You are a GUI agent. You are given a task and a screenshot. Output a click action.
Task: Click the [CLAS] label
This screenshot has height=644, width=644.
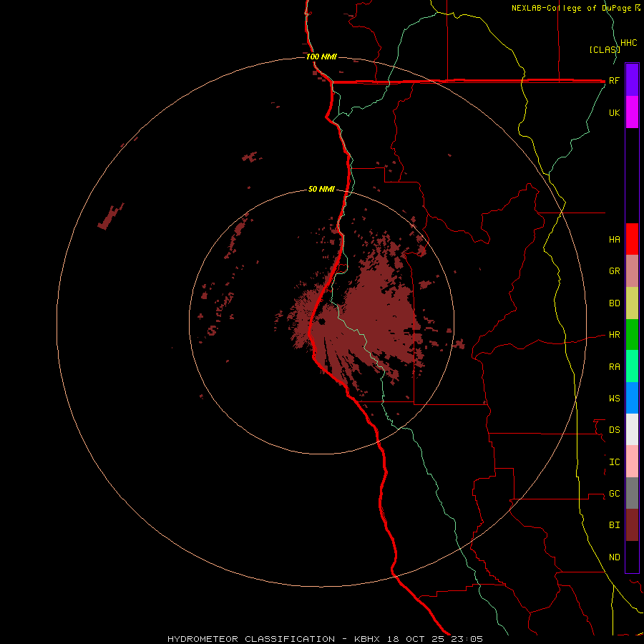click(x=605, y=50)
